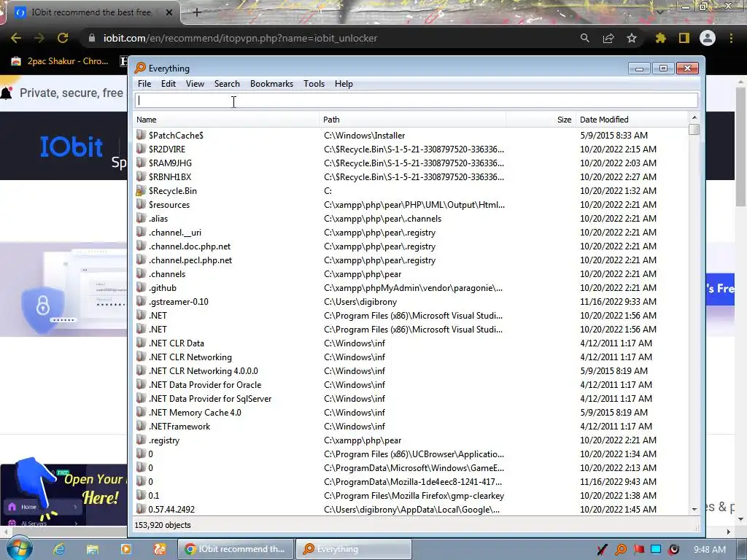Viewport: 747px width, 560px height.
Task: Go back in the Chrome browser
Action: point(16,38)
